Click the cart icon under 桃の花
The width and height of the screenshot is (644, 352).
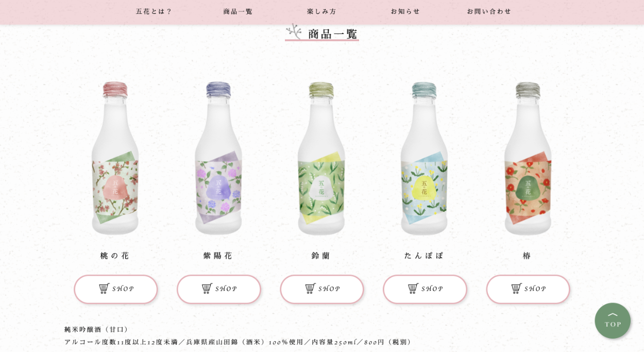coord(104,289)
